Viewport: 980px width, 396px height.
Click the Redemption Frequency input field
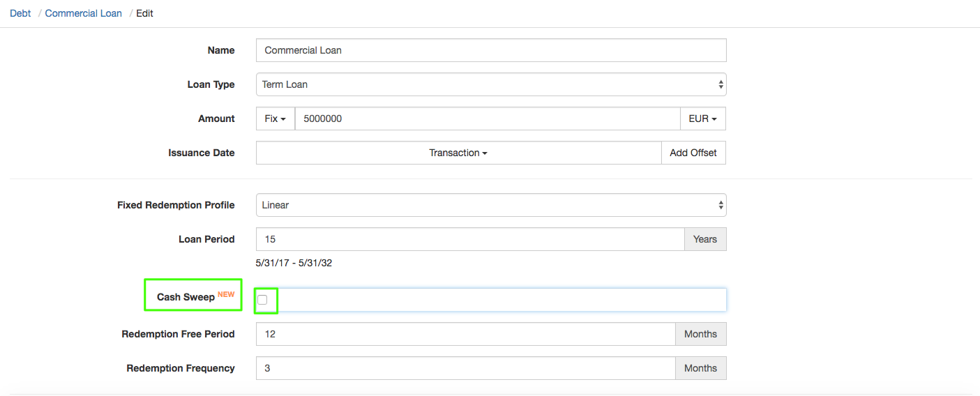coord(465,368)
